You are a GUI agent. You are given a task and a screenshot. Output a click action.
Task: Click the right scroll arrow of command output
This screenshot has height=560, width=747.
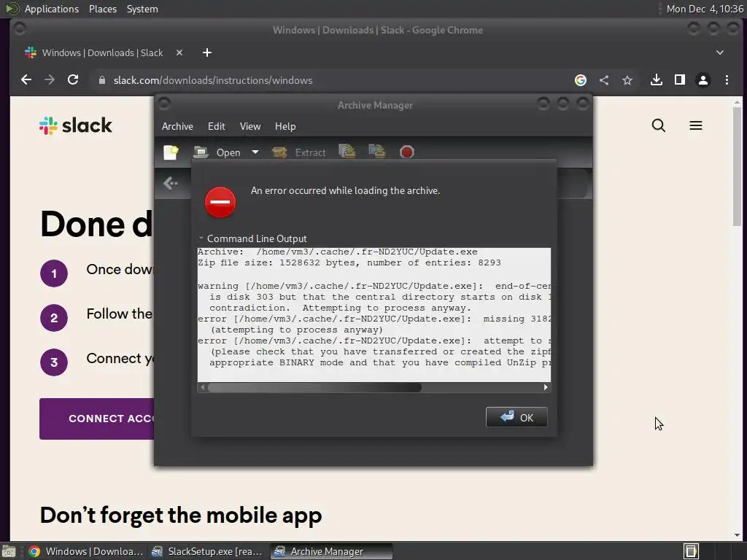[546, 387]
